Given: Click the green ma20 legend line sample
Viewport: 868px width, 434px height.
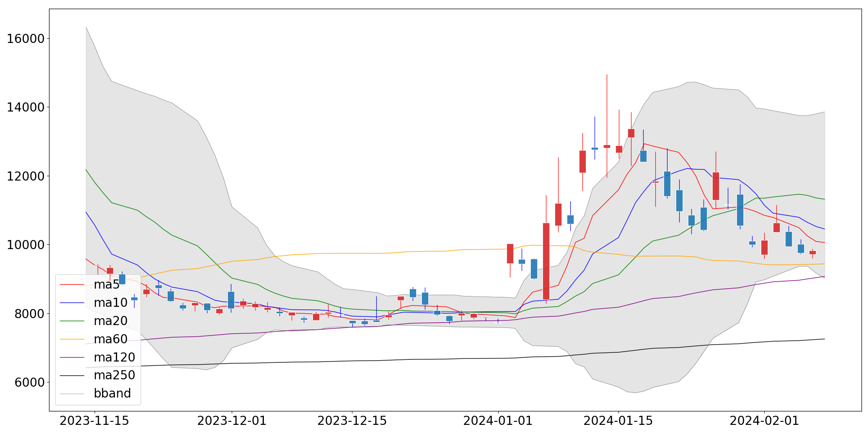Looking at the screenshot, I should tap(72, 321).
